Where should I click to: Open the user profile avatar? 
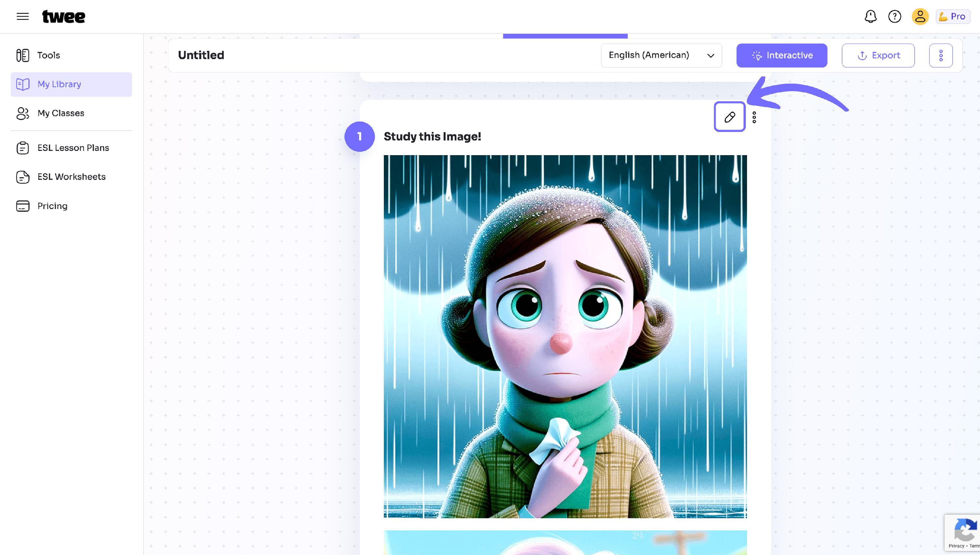tap(920, 16)
